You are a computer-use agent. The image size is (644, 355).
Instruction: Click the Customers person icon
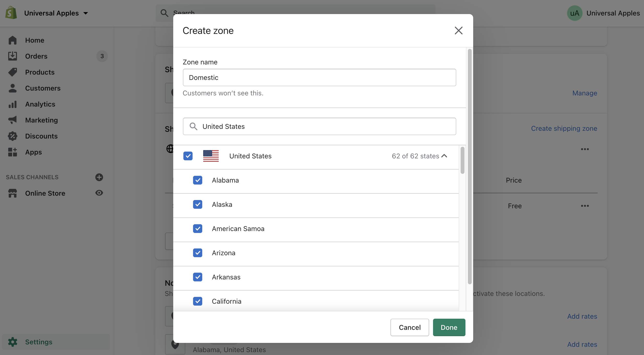(x=13, y=88)
